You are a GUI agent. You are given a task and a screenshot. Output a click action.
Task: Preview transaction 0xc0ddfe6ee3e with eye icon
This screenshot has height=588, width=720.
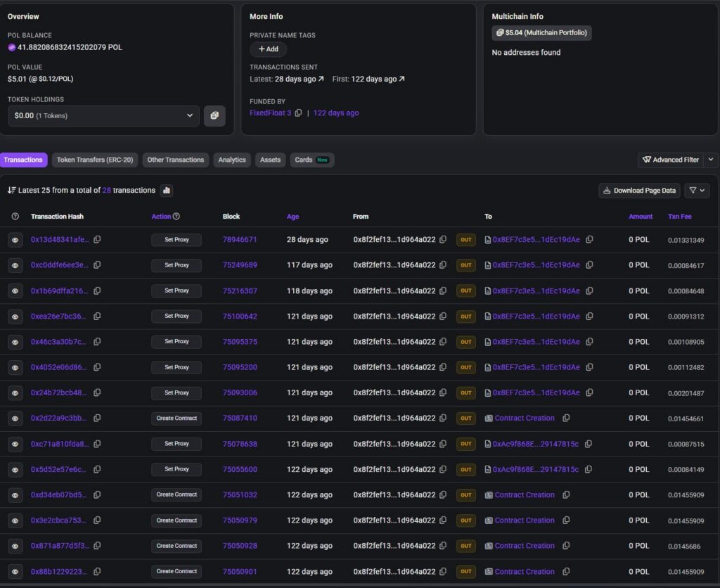(x=15, y=266)
